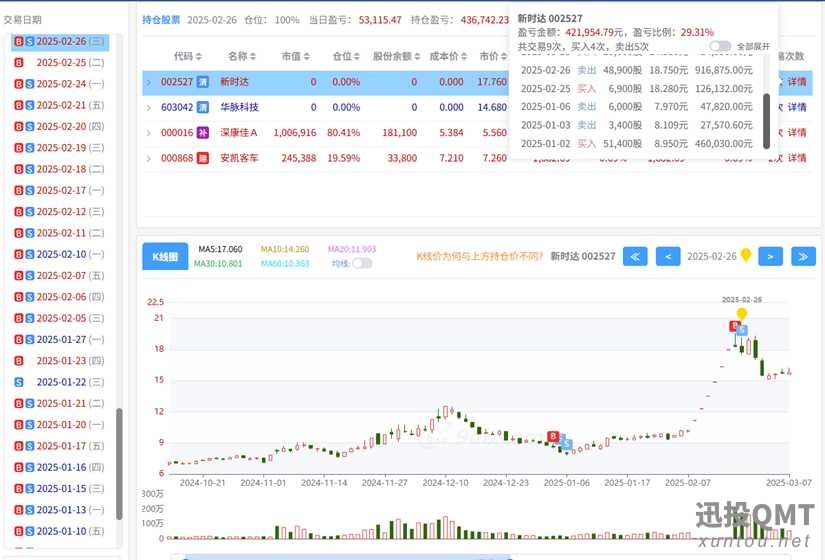Jump to first date with double-left arrow
The height and width of the screenshot is (560, 825).
click(x=635, y=256)
